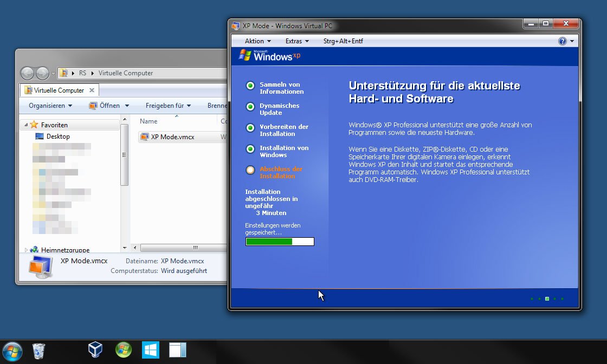Viewport: 607px width, 364px height.
Task: Expand the Heimnetzgruppe tree node
Action: coord(26,250)
